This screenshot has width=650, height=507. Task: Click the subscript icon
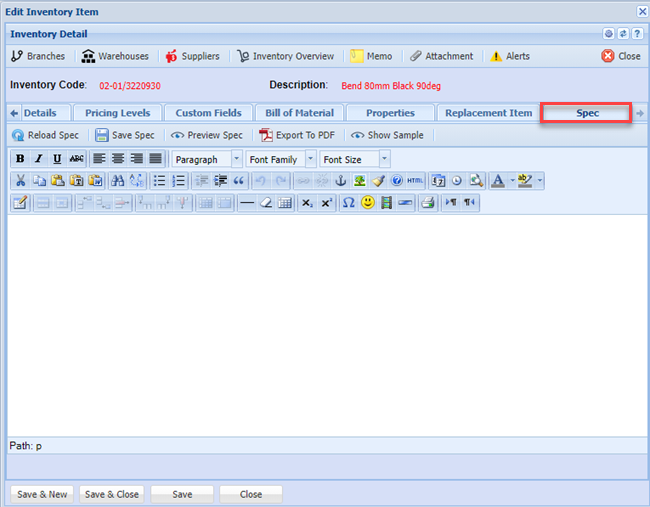pos(307,202)
